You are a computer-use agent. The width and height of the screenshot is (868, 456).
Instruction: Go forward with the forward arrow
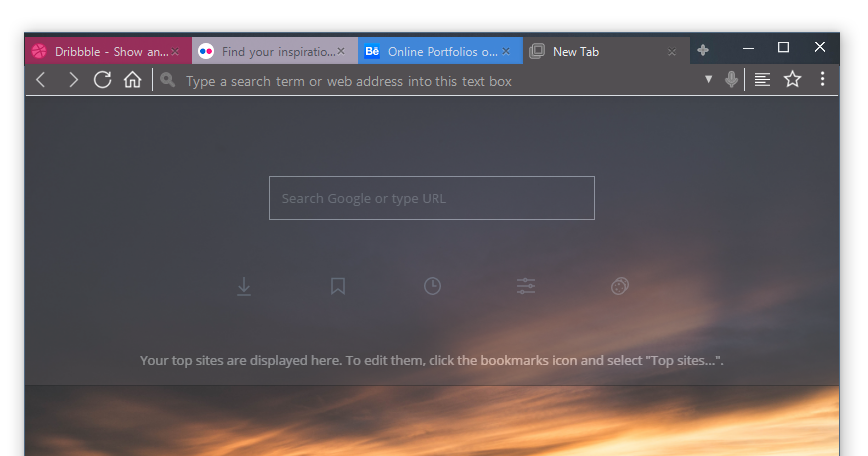[73, 80]
